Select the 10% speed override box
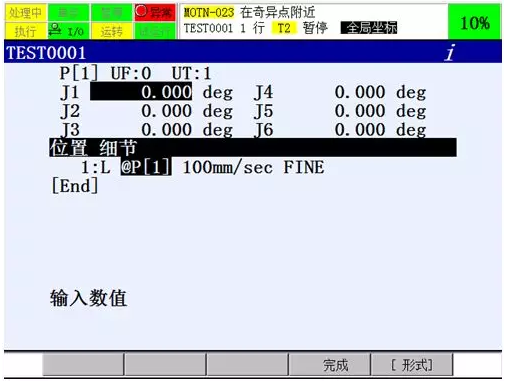This screenshot has height=382, width=506. coord(475,22)
